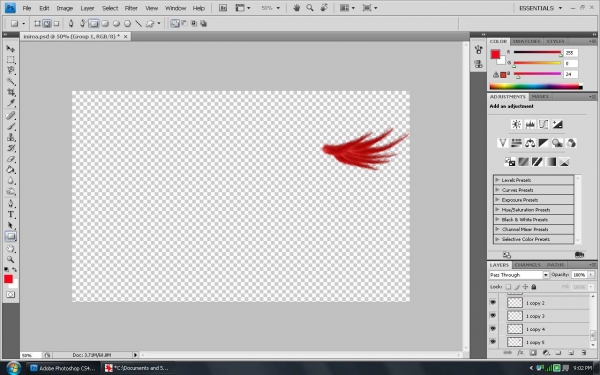Switch to the Paths tab
Image resolution: width=600 pixels, height=375 pixels.
point(555,265)
